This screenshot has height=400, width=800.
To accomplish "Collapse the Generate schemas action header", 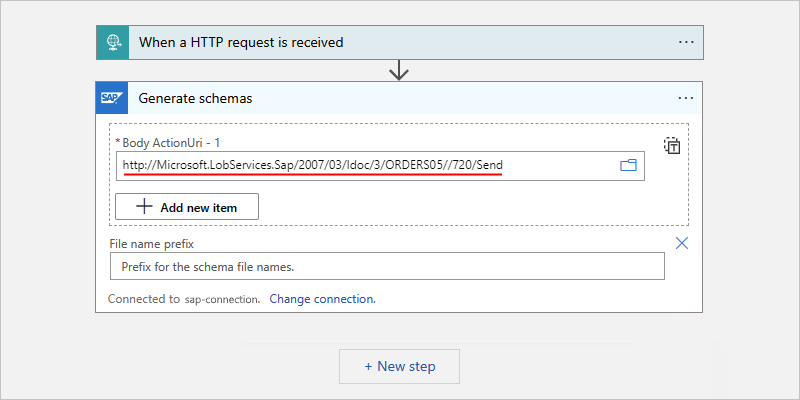I will tap(400, 98).
